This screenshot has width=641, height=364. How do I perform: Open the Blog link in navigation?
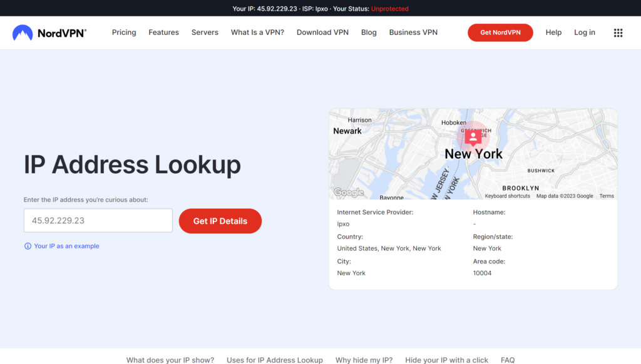pos(369,33)
